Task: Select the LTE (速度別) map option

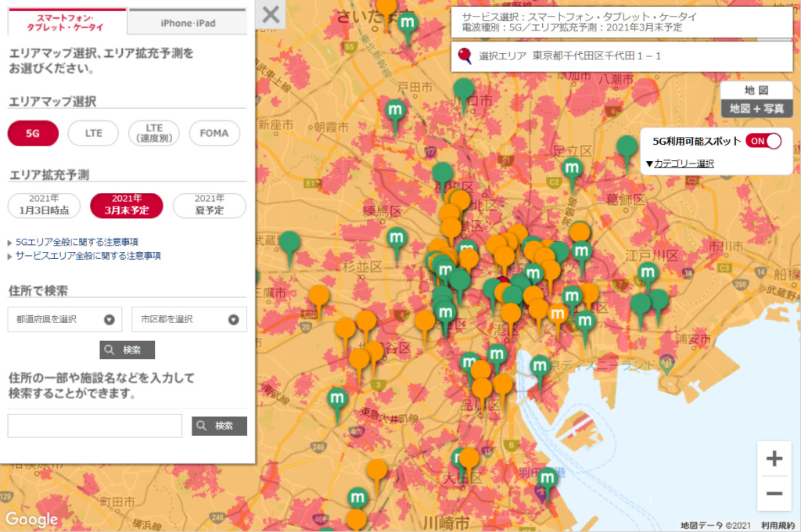Action: [154, 133]
